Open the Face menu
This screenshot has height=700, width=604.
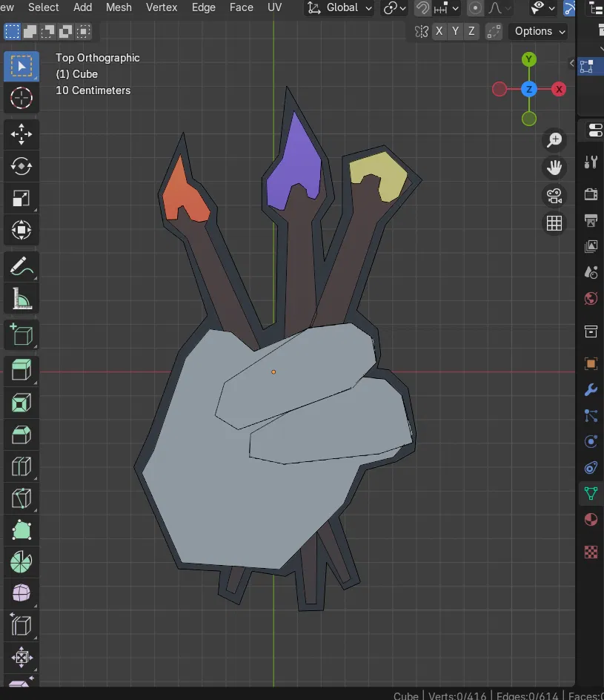[242, 7]
